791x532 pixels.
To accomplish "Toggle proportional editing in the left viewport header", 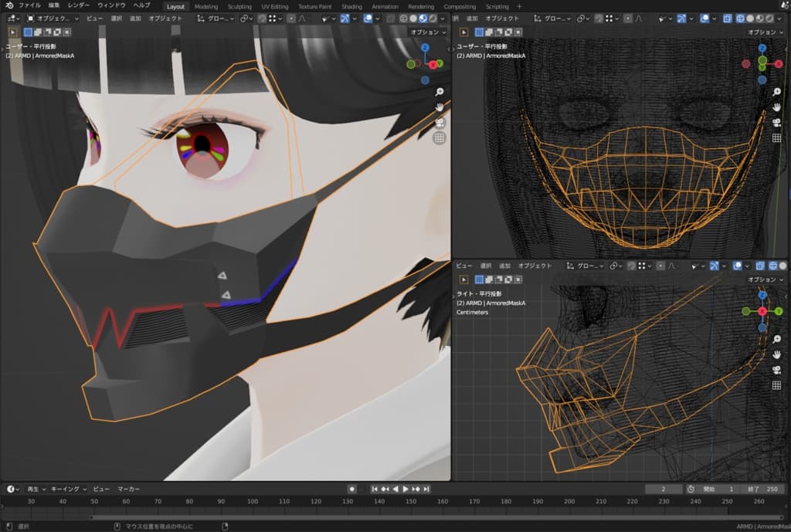I will pos(291,18).
